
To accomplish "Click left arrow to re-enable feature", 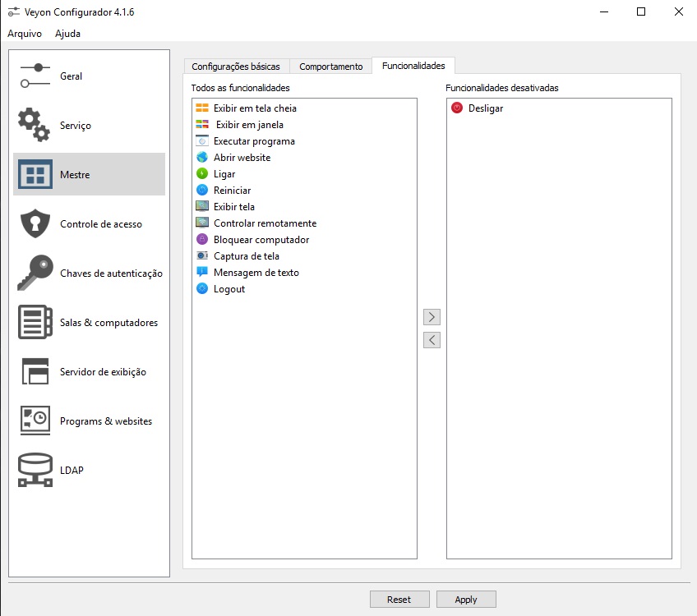I will 432,340.
